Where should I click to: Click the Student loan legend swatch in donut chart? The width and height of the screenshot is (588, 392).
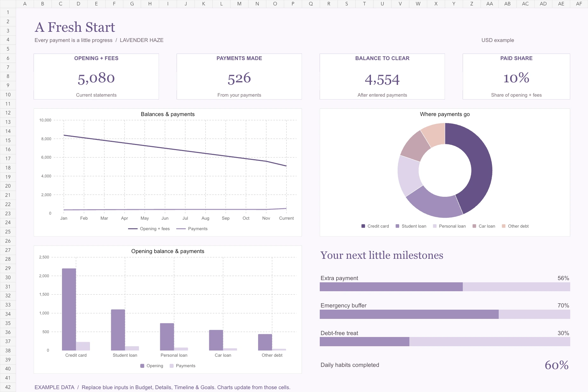[x=397, y=226]
